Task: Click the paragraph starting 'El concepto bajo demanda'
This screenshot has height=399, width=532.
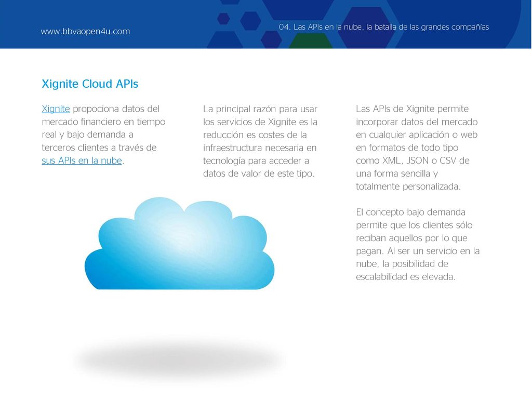Action: point(418,244)
